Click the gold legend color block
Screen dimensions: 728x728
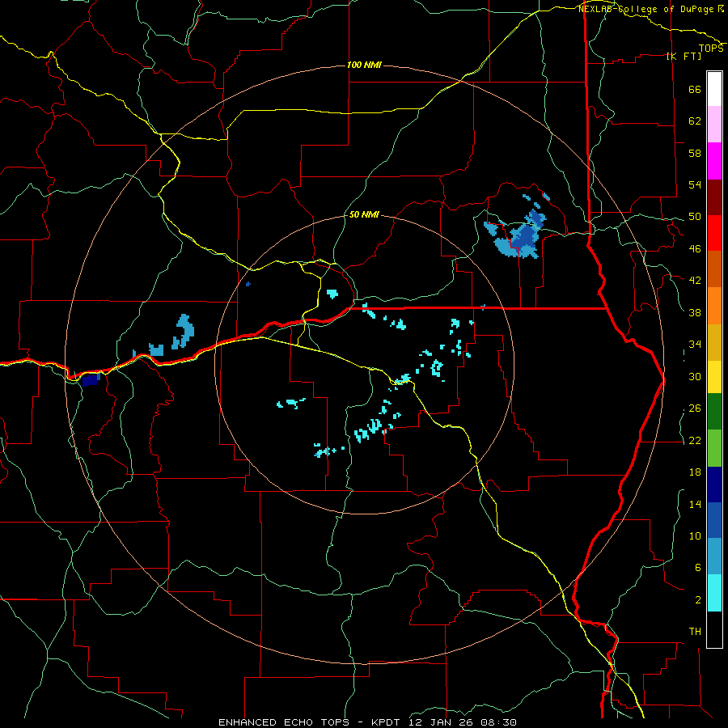pos(714,343)
